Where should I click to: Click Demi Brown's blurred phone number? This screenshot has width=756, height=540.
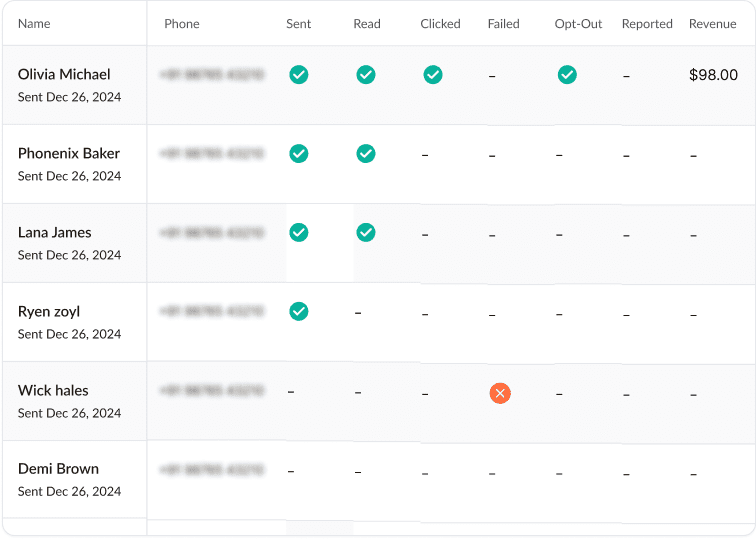click(212, 469)
